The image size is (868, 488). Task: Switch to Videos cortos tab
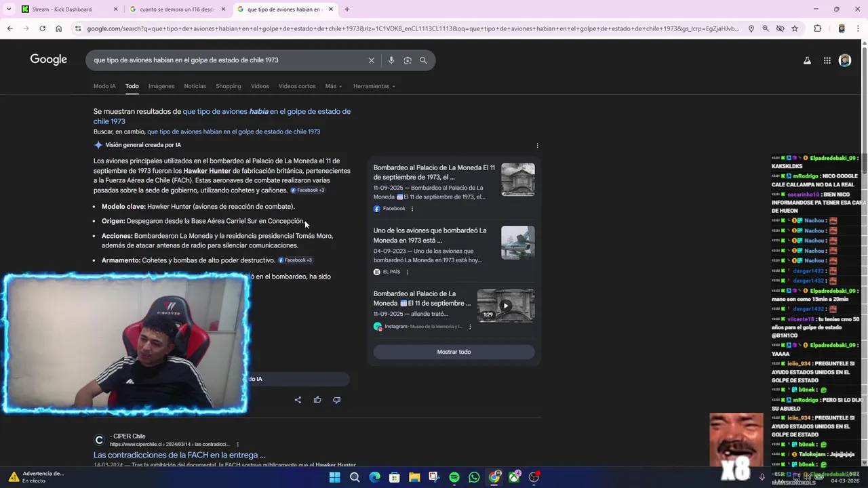(297, 86)
